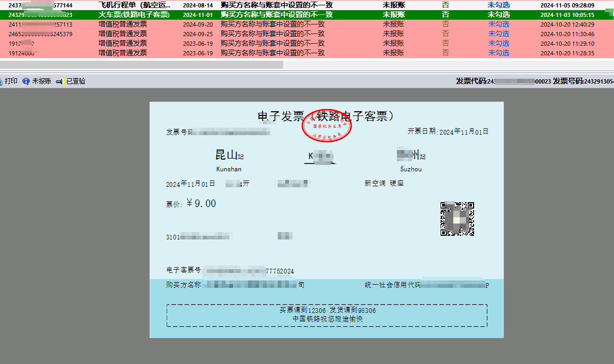The width and height of the screenshot is (614, 364).
Task: Click timestamp 2024-10-20 11:30:46
Action: [x=567, y=34]
